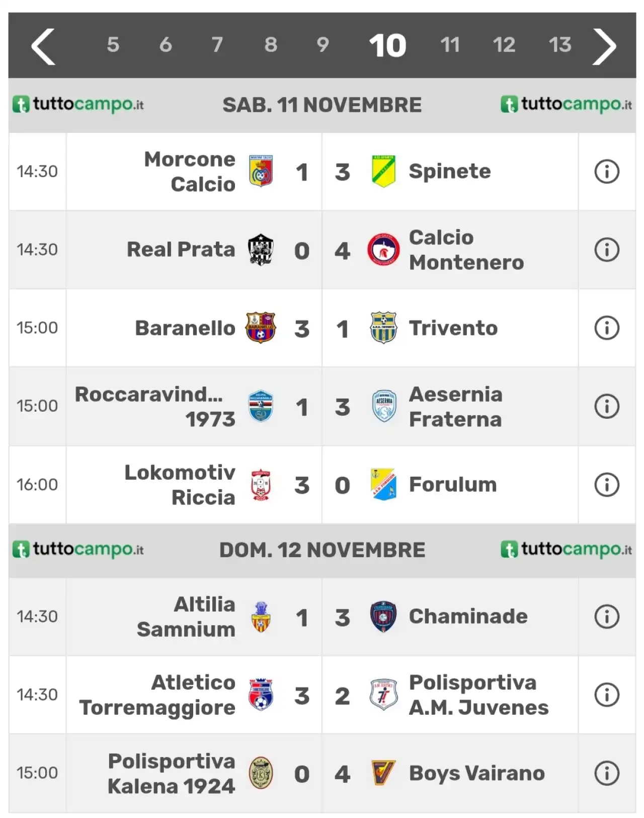This screenshot has width=644, height=818.
Task: Jump to matchday 13
Action: (x=559, y=45)
